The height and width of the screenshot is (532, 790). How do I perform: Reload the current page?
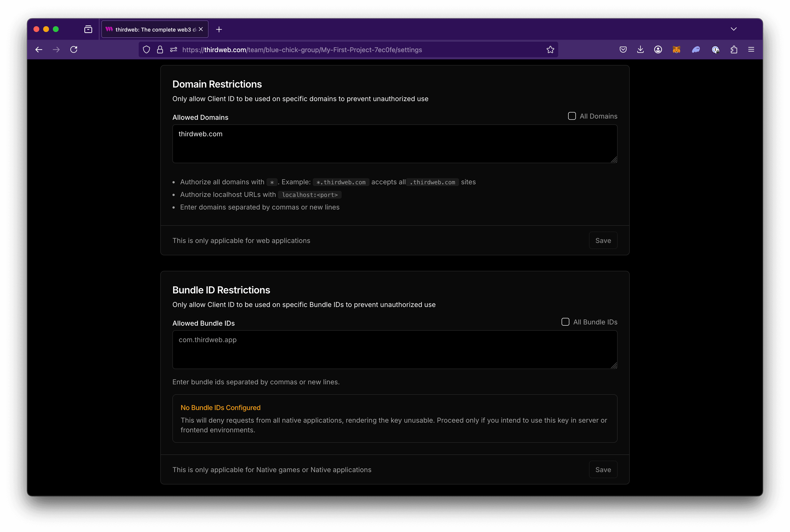pos(74,49)
